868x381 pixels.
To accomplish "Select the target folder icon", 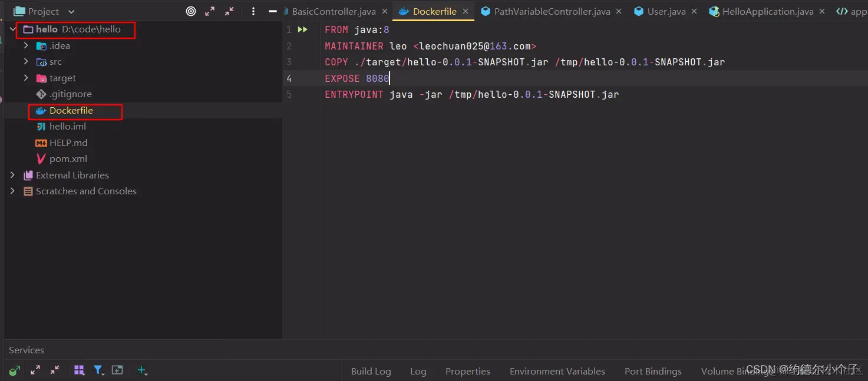I will (x=41, y=78).
